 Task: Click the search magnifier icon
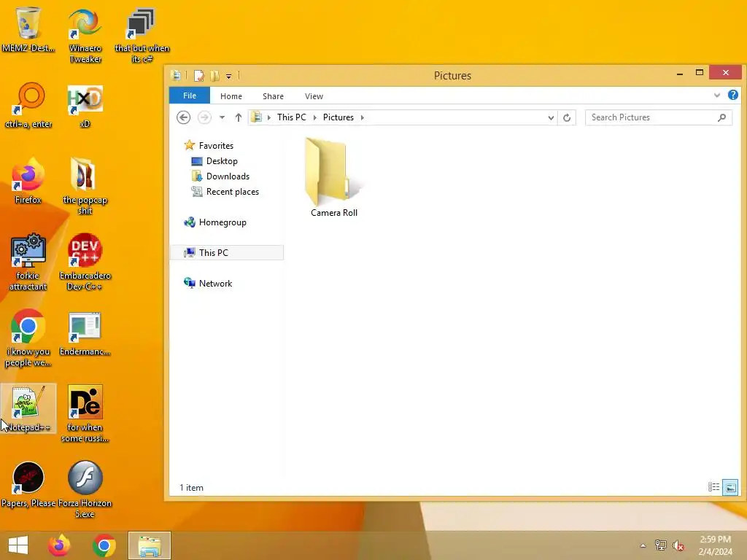[721, 117]
